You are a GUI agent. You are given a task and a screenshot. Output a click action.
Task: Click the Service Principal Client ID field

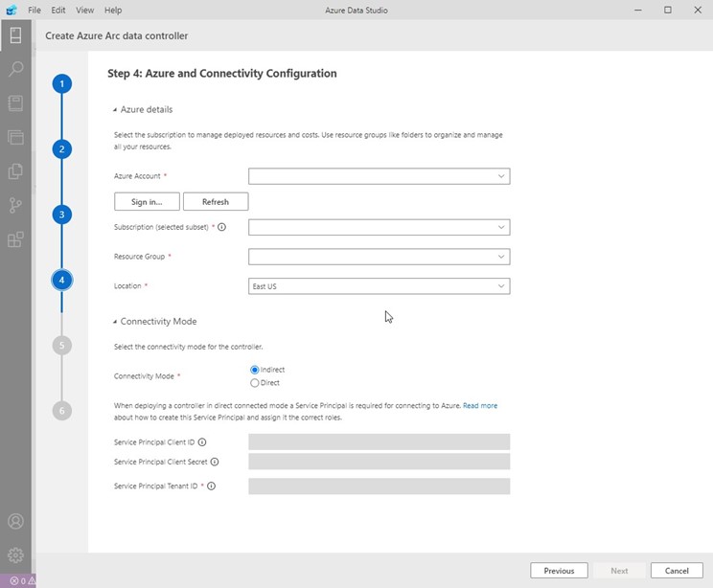379,441
